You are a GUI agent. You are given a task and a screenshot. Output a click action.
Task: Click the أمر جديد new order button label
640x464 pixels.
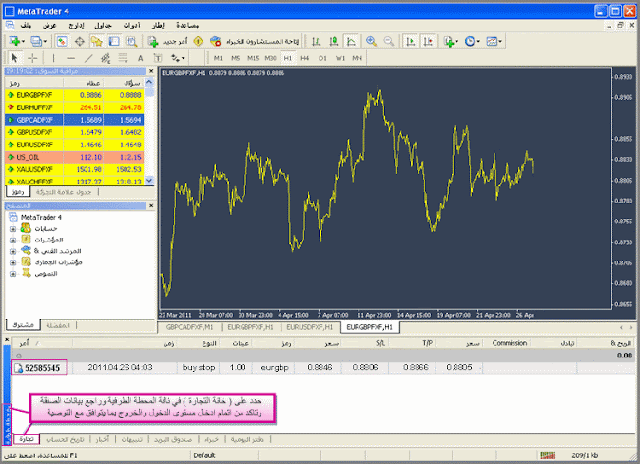click(x=175, y=42)
